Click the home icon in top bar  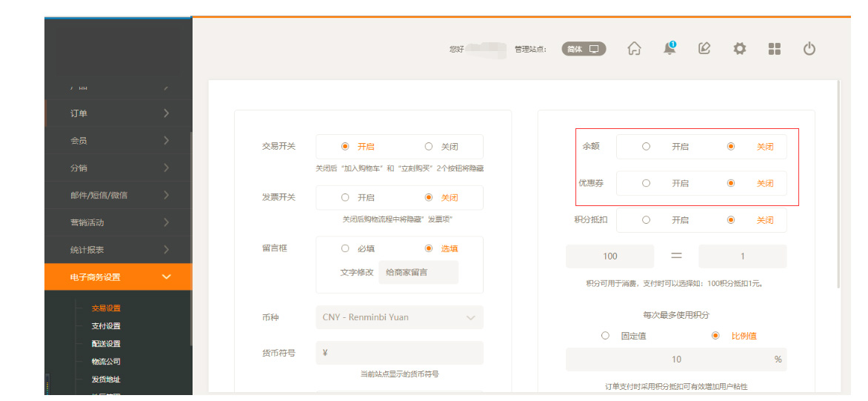[634, 49]
